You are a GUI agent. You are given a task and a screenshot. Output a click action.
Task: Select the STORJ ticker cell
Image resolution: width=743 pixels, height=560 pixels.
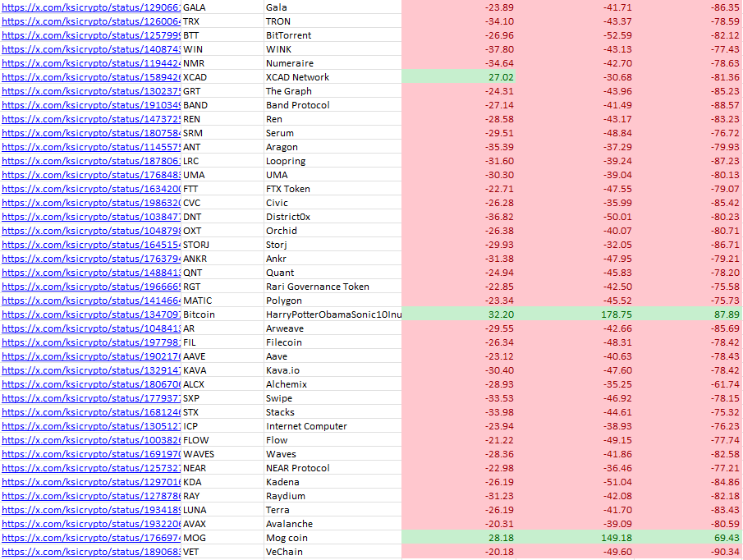click(x=222, y=245)
